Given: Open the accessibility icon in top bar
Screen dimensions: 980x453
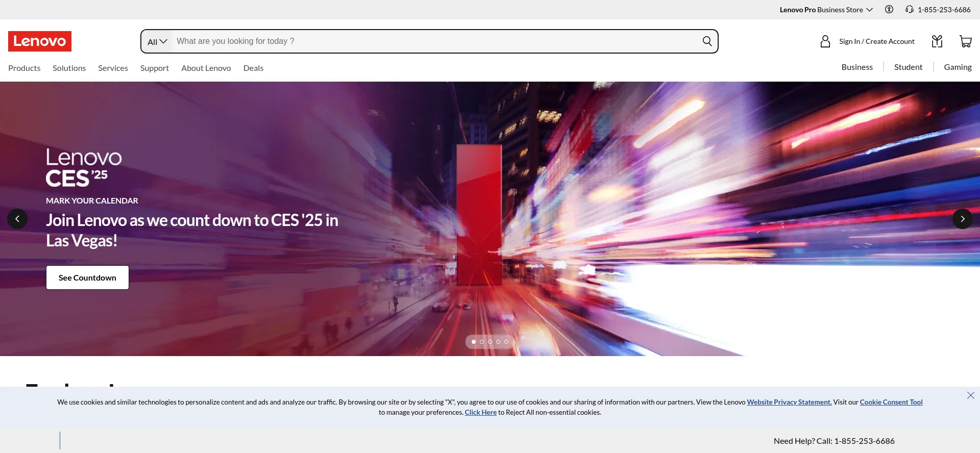Looking at the screenshot, I should click(x=889, y=9).
